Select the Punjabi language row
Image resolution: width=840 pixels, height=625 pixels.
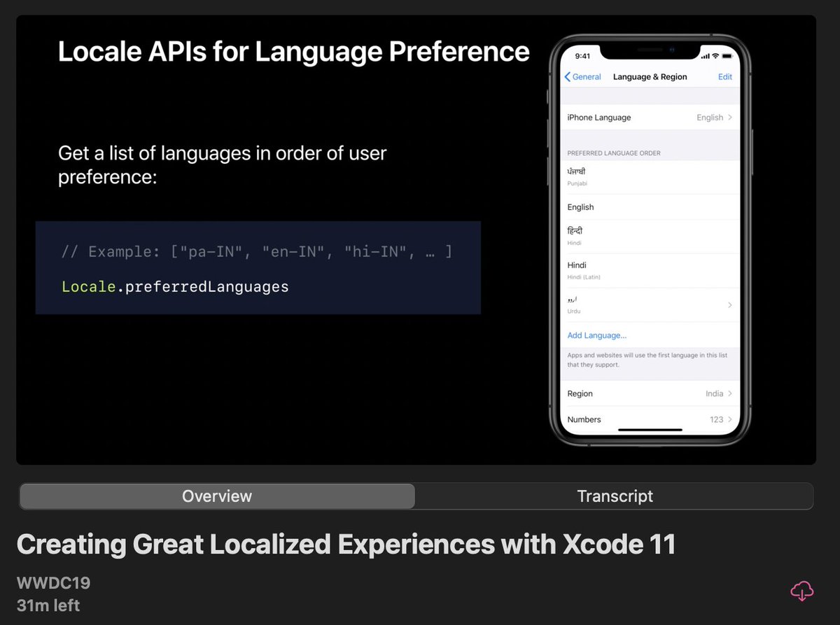pos(651,177)
